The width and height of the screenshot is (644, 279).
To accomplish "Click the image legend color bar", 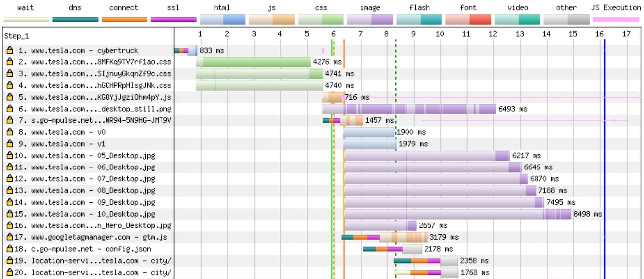I will click(370, 19).
